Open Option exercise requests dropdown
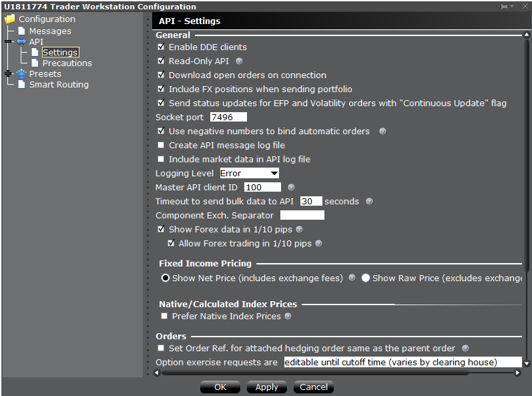 (x=403, y=362)
